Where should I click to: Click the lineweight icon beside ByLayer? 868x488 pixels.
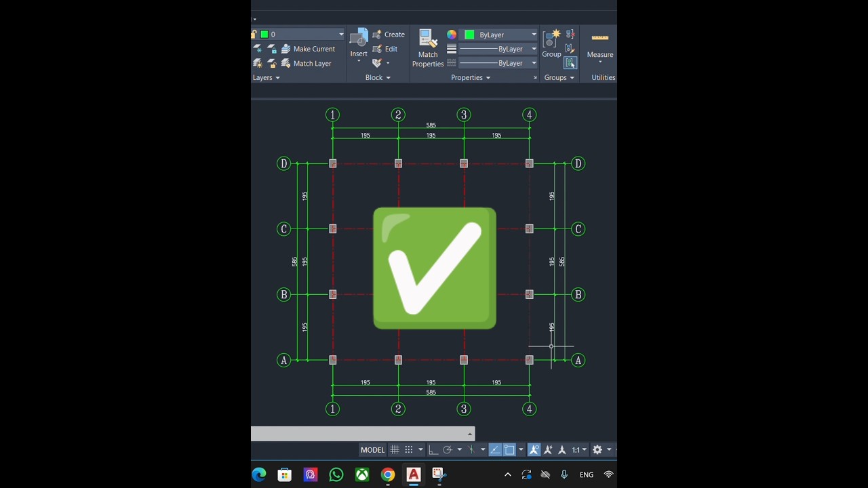[452, 49]
